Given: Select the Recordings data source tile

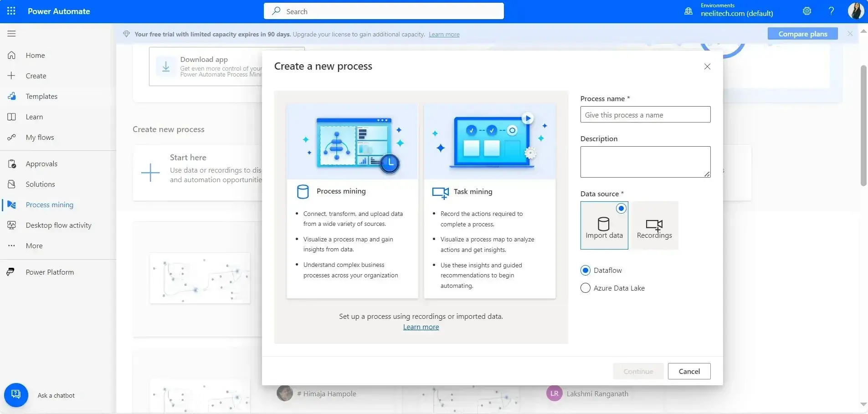Looking at the screenshot, I should (x=654, y=225).
